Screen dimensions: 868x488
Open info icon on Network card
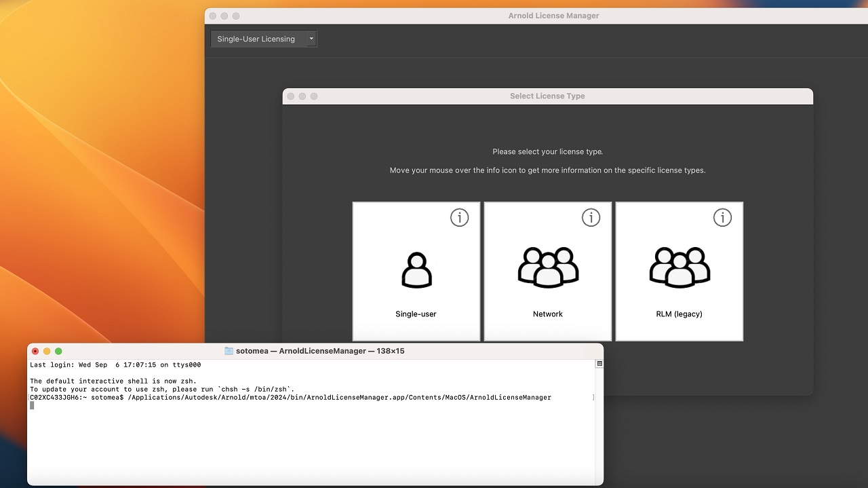point(591,218)
